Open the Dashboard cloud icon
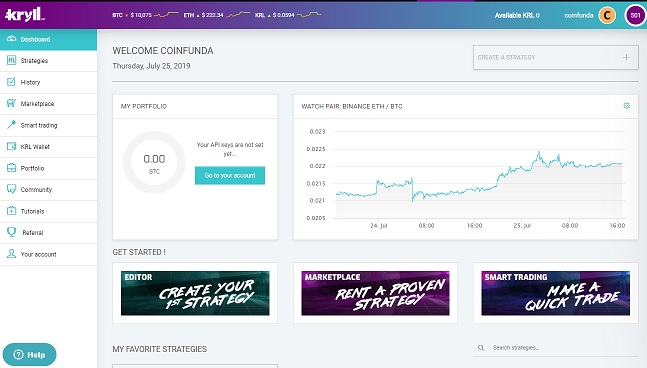 (x=12, y=39)
